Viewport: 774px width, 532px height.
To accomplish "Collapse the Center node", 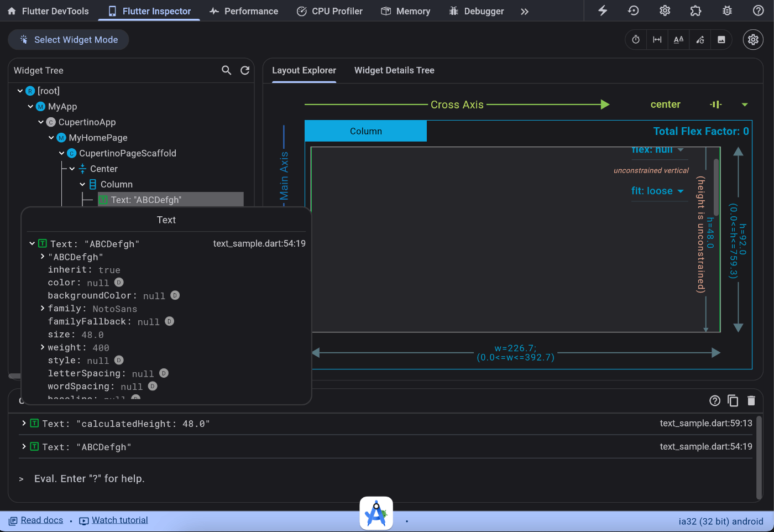I will [72, 169].
